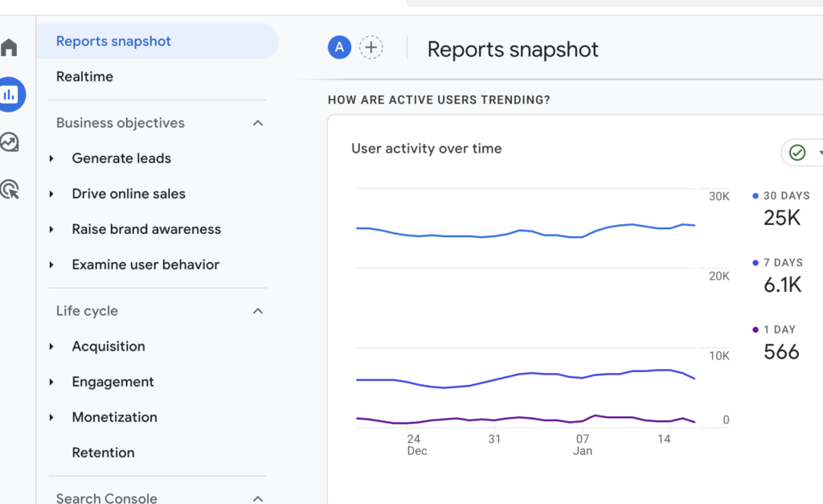Open the Home icon in left rail
The image size is (823, 504).
click(9, 47)
